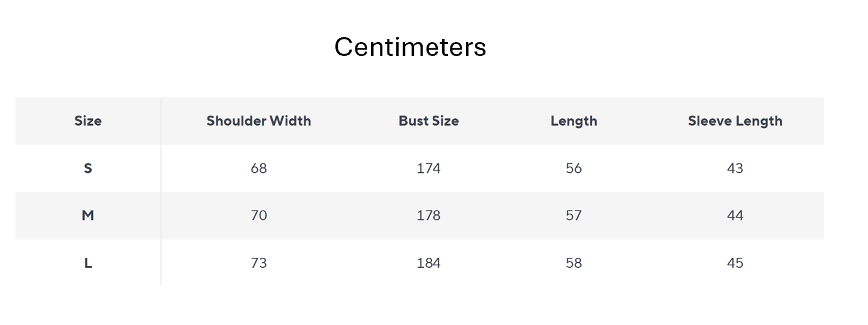This screenshot has width=868, height=325.
Task: Click bust size value 174
Action: click(x=428, y=168)
